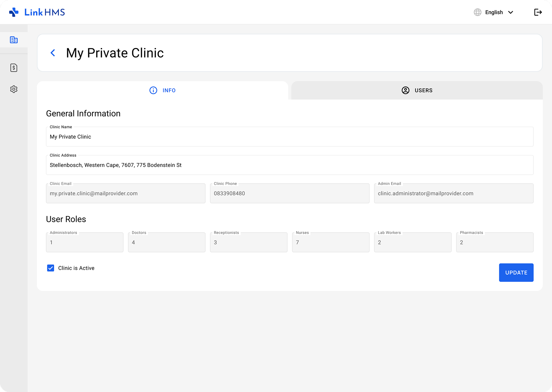
Task: Open the billing invoice icon in sidebar
Action: click(x=14, y=68)
